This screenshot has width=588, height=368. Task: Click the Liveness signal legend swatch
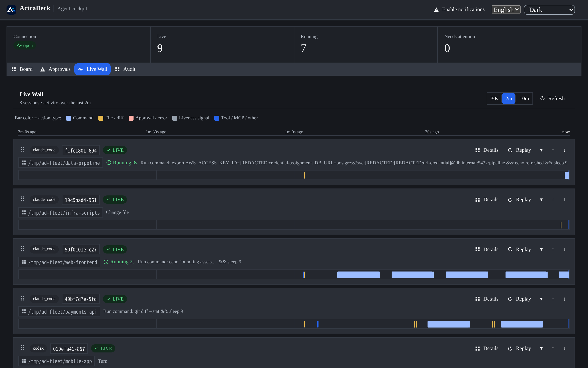[175, 118]
